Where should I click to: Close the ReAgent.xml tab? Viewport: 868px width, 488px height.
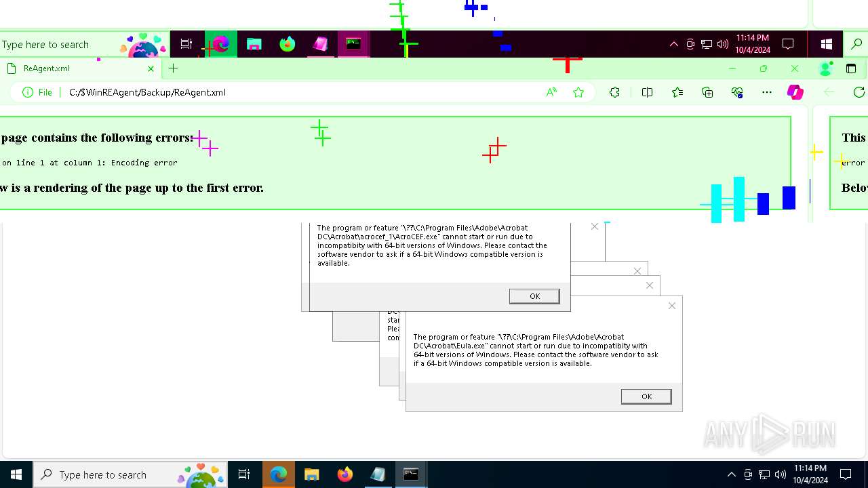pos(151,68)
